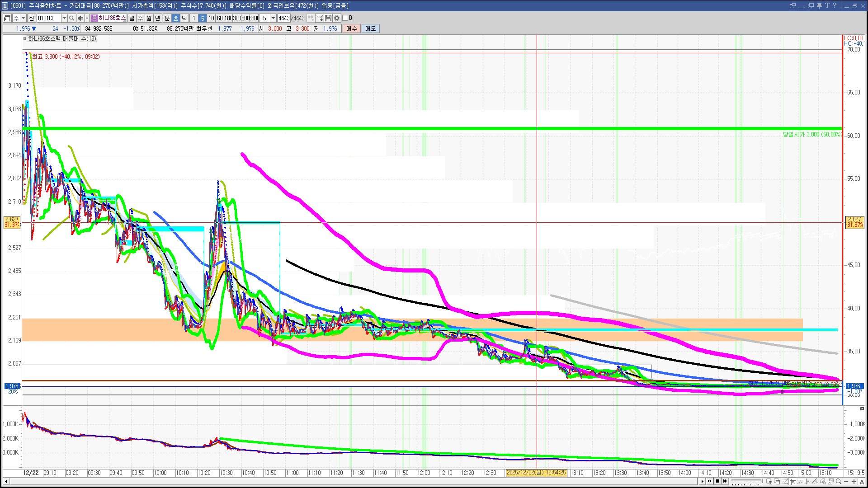Screen dimensions: 868x488
Task: Open chart settings gear icon
Action: (337, 18)
